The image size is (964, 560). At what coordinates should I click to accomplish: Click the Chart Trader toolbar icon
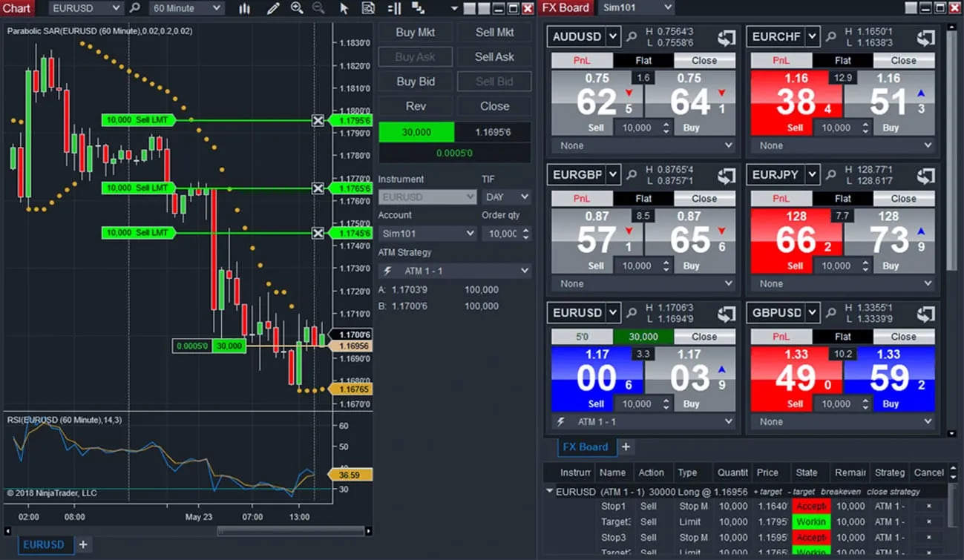[395, 8]
